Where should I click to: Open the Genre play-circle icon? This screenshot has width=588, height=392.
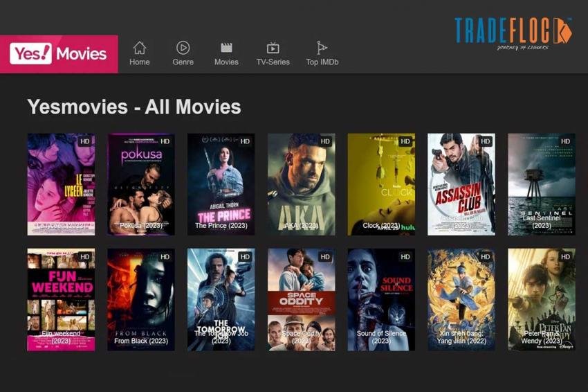[183, 48]
